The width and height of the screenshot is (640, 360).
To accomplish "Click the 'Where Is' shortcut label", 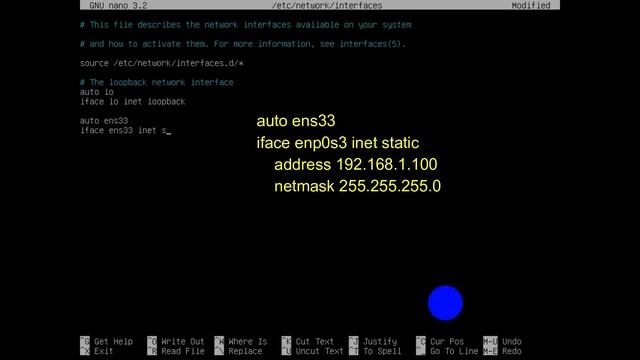I will [x=248, y=341].
